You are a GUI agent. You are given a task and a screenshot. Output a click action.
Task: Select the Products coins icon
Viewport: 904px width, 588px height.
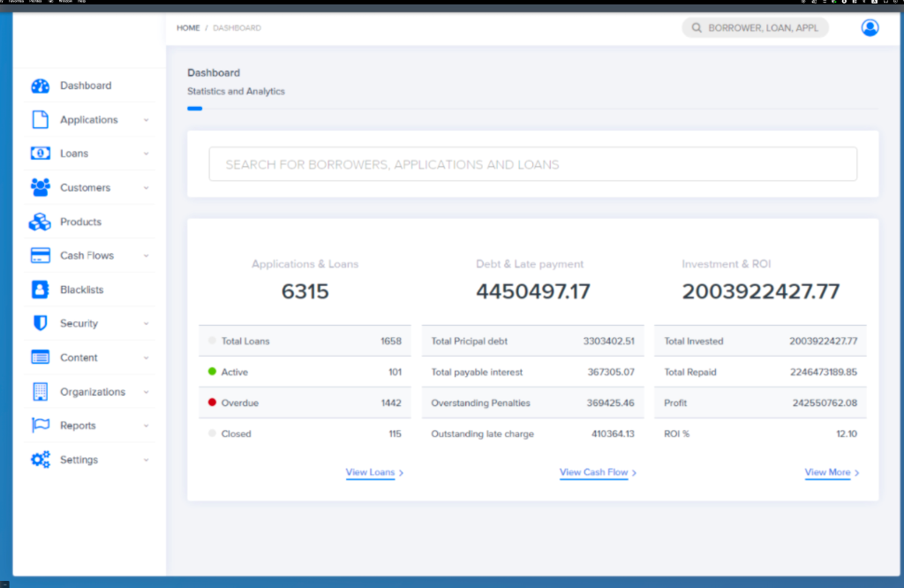(x=40, y=221)
